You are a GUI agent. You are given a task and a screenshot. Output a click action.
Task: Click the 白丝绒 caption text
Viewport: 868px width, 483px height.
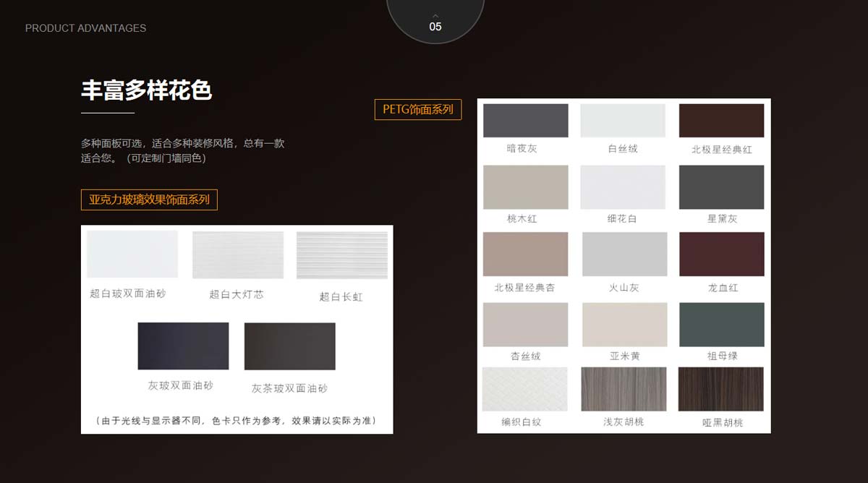tap(623, 148)
